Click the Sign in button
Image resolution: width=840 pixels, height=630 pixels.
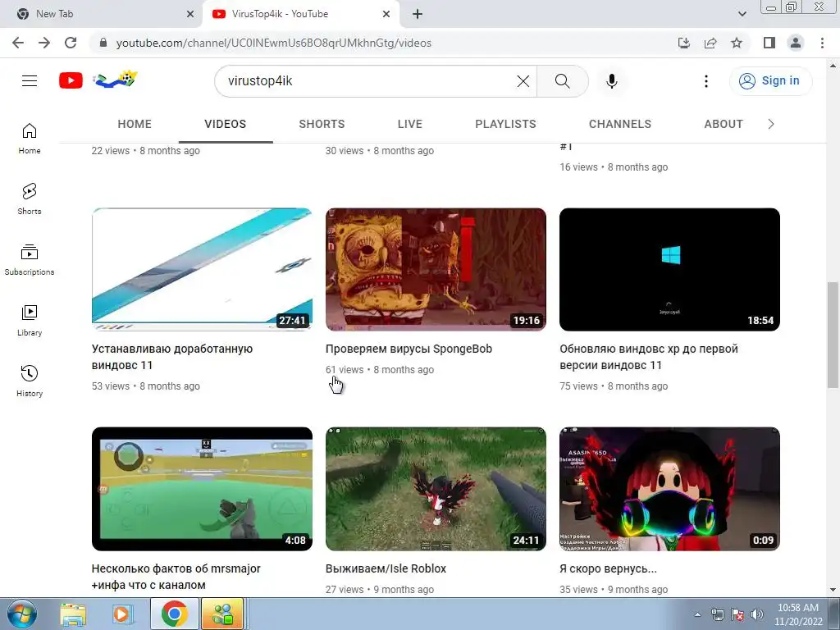click(770, 81)
